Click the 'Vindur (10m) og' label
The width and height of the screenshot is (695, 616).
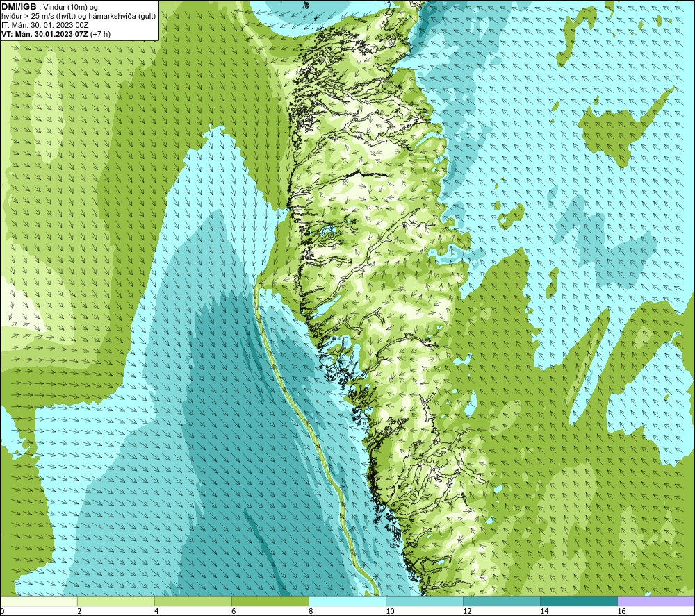[x=70, y=7]
